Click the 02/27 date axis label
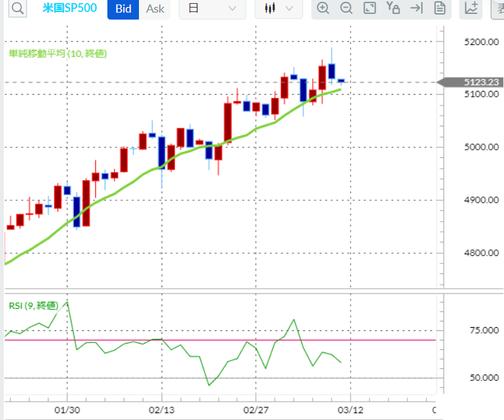 [256, 410]
